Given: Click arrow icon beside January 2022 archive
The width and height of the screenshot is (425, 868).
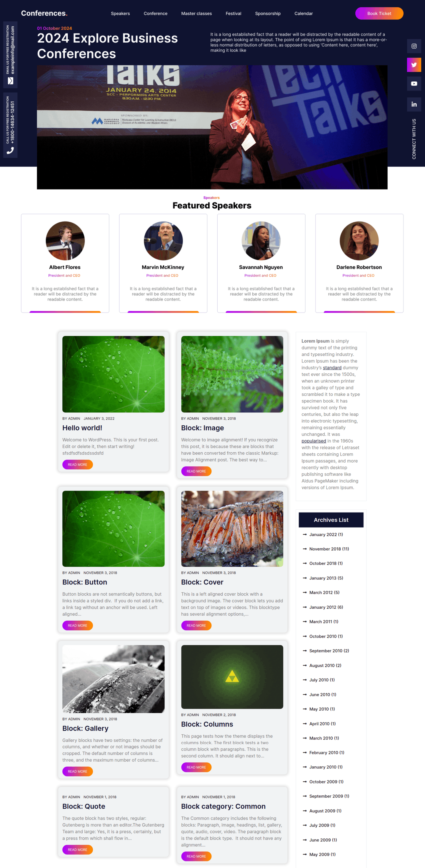Looking at the screenshot, I should (305, 534).
